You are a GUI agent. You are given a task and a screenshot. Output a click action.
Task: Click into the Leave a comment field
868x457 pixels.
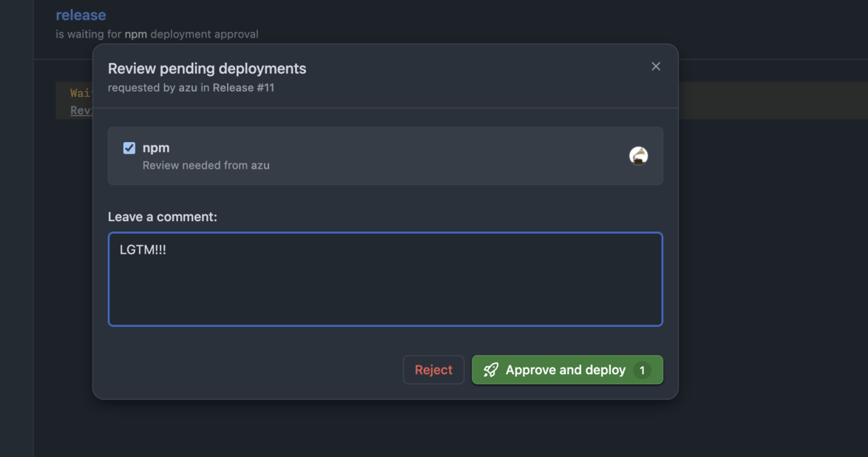[x=385, y=280]
